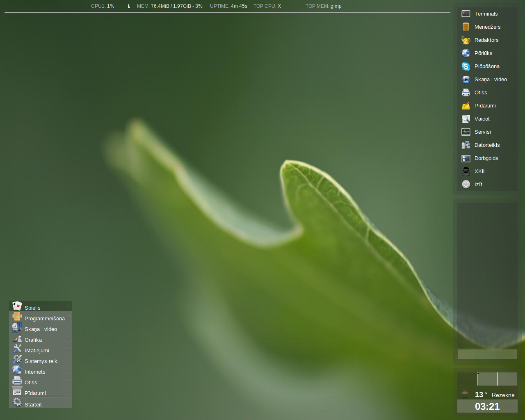
Task: Open the Pīdarumi entry in bottom-left menu
Action: pos(40,392)
